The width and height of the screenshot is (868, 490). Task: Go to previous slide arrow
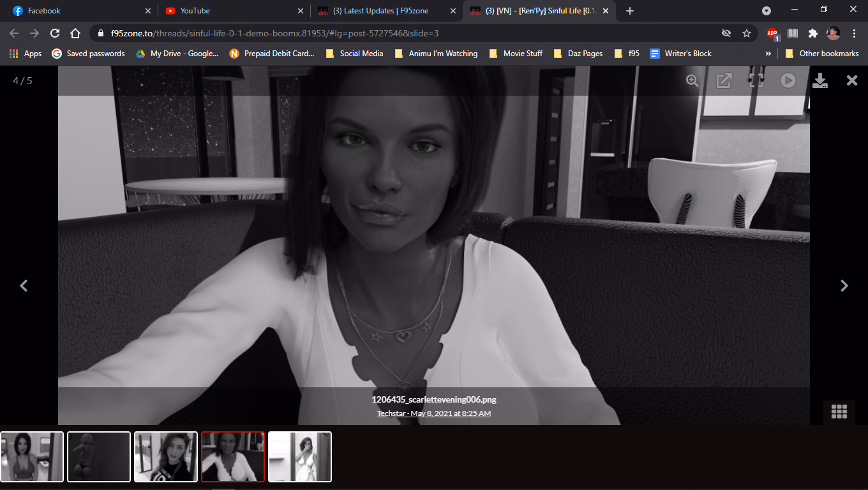coord(24,286)
